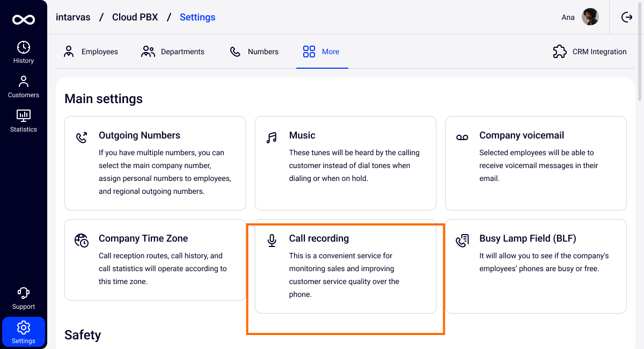This screenshot has width=644, height=349.
Task: Open the History sidebar section
Action: (24, 53)
